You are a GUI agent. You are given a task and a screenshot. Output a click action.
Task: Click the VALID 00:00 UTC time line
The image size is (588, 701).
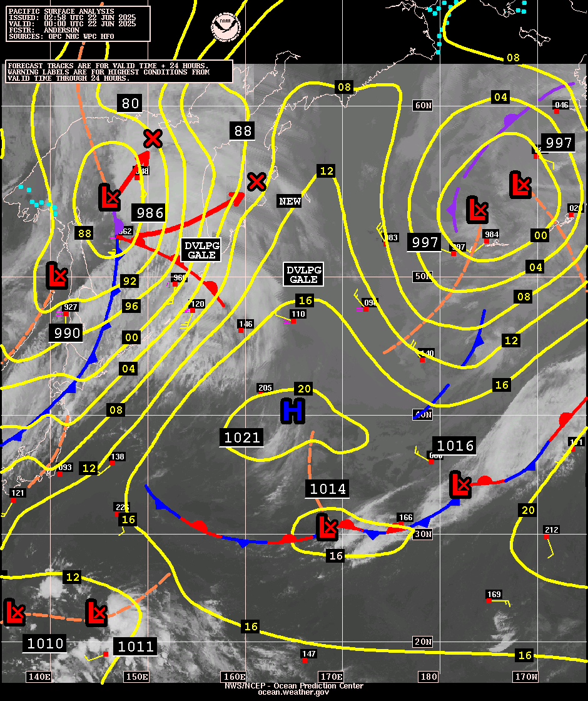click(72, 24)
